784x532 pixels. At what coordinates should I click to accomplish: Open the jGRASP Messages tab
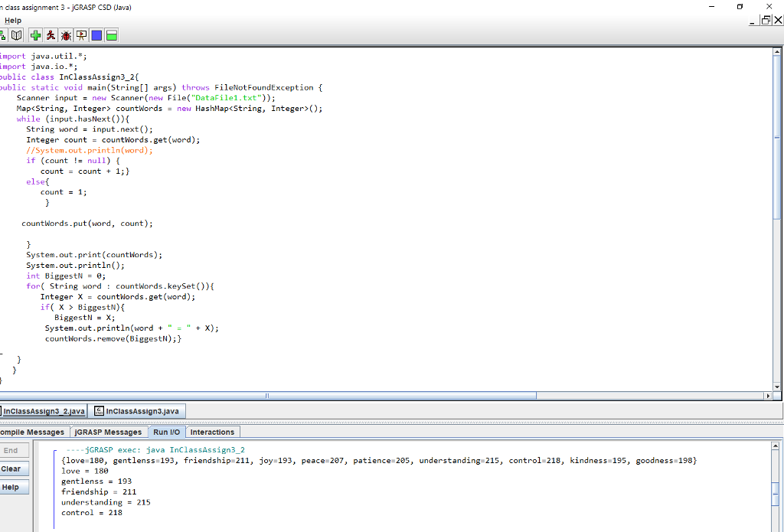click(108, 432)
